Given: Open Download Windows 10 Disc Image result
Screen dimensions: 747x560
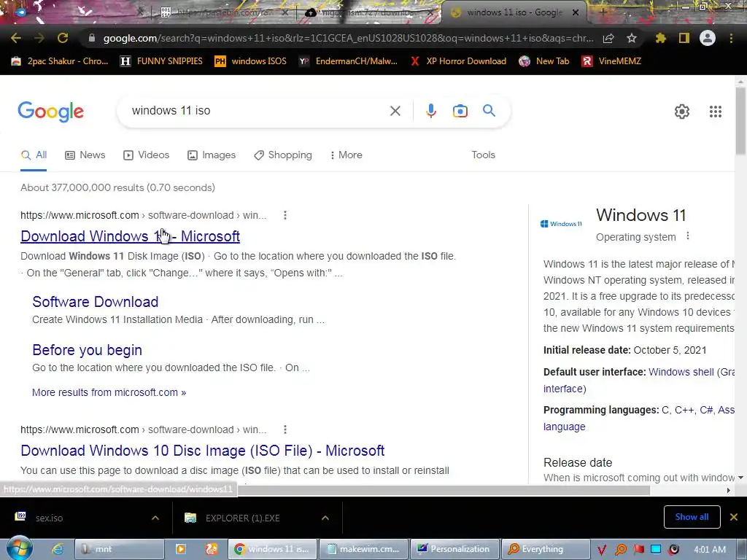Looking at the screenshot, I should click(203, 451).
